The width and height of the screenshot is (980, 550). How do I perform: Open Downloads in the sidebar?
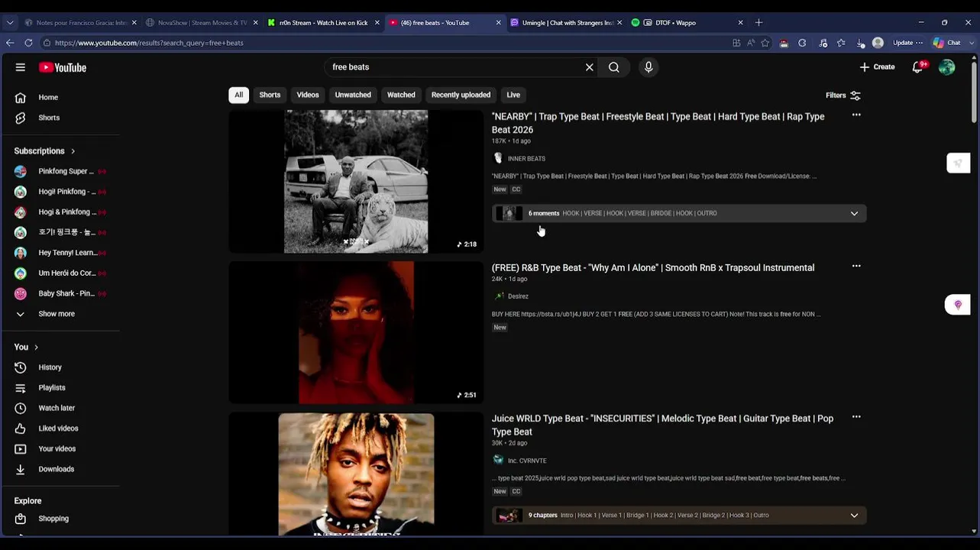click(x=57, y=469)
